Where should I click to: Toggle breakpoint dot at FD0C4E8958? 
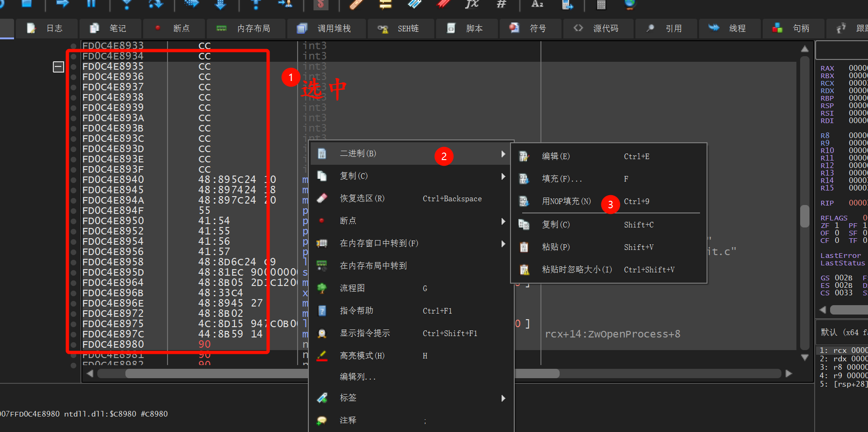point(73,262)
